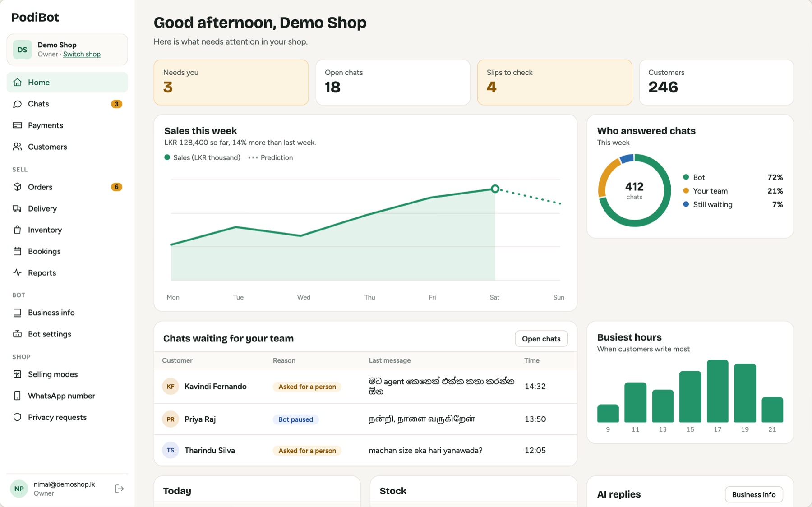812x507 pixels.
Task: Select the Sales legend green dot
Action: [167, 157]
